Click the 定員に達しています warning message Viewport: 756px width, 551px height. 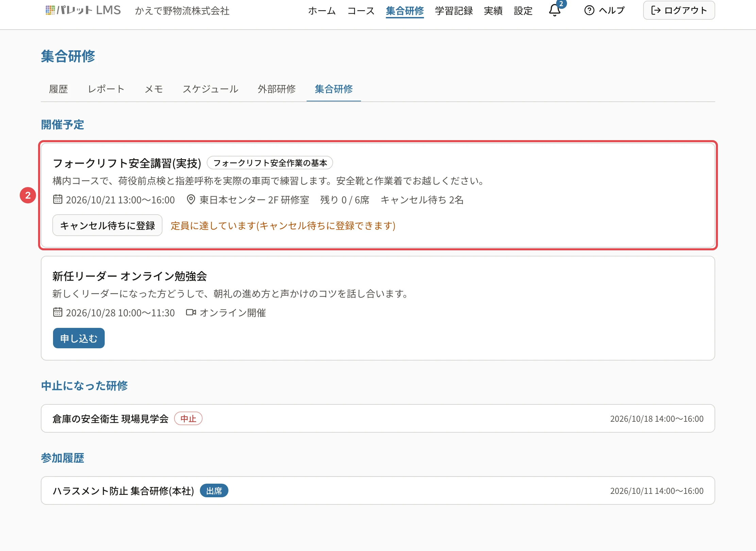pos(283,226)
